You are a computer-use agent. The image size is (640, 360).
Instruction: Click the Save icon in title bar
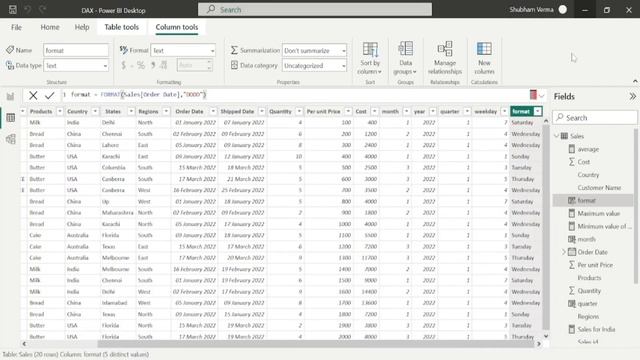tap(13, 9)
